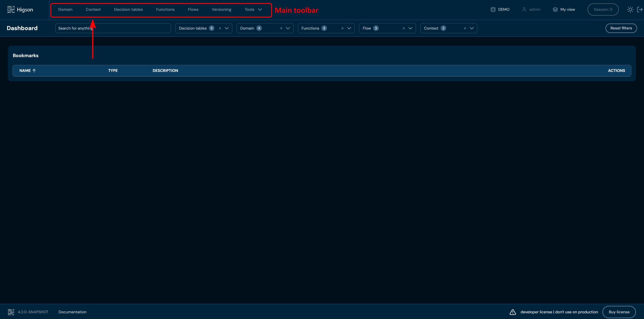
Task: Toggle light theme with the sun icon
Action: coord(630,10)
